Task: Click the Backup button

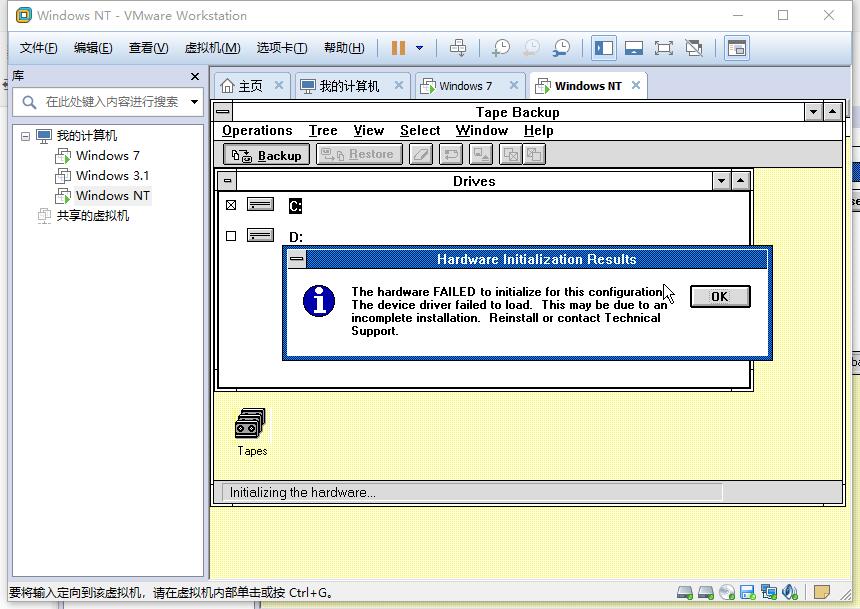Action: (267, 154)
